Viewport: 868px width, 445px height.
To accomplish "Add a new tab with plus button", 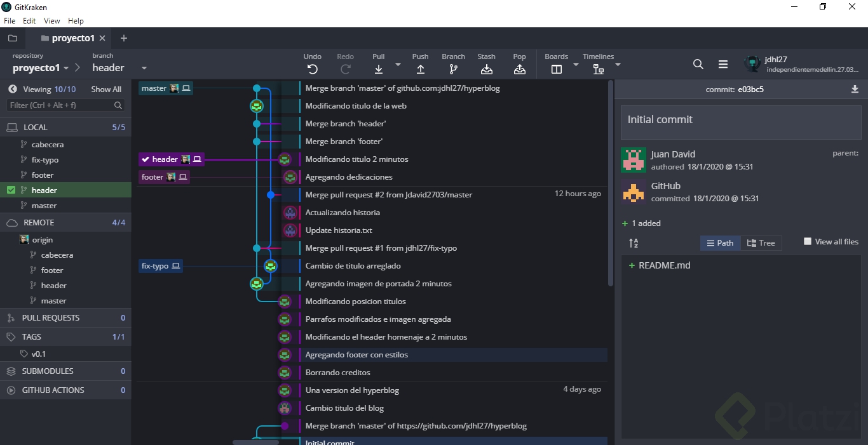I will point(124,38).
